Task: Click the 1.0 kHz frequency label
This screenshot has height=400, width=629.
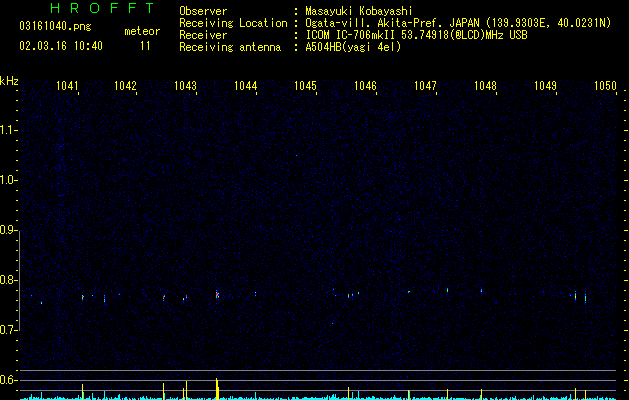Action: [x=9, y=180]
